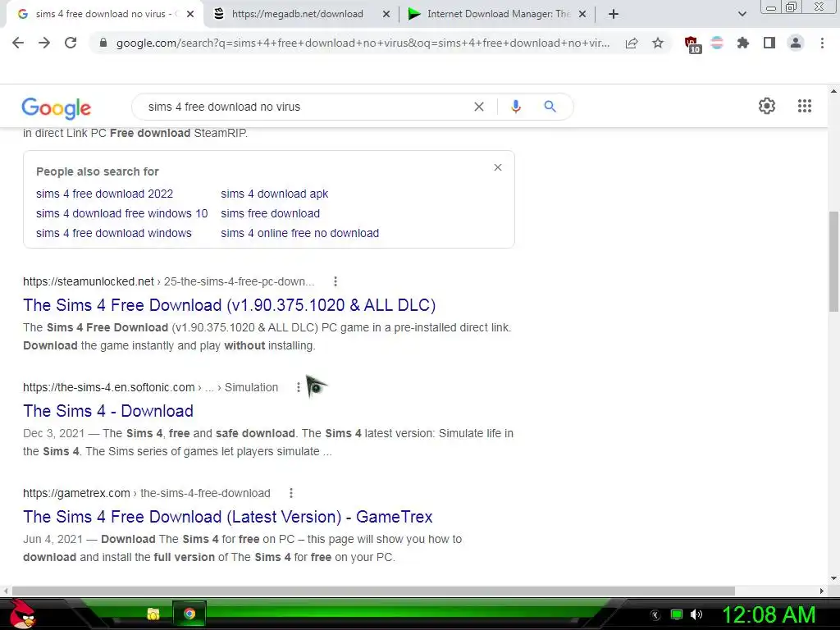Toggle the browser side panel

pos(769,43)
